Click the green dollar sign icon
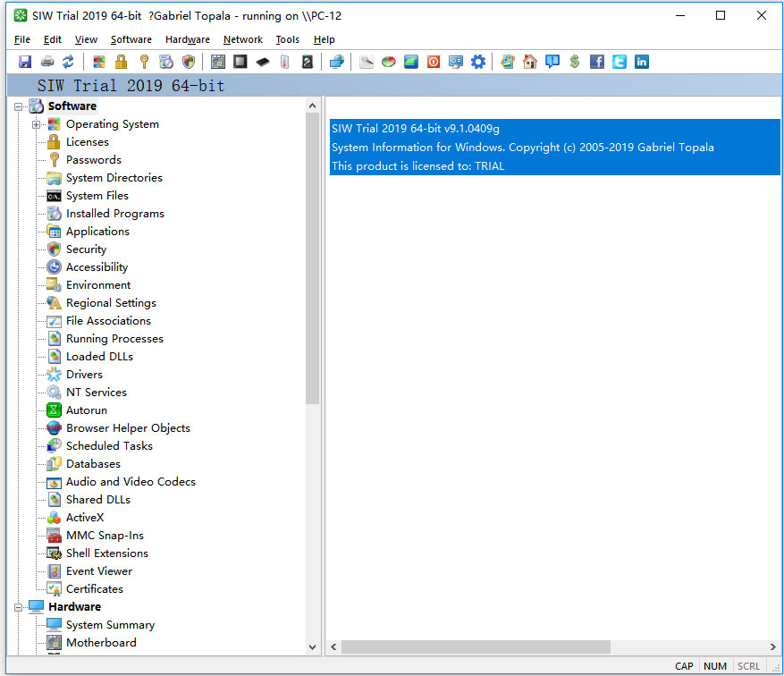The height and width of the screenshot is (676, 784). [x=574, y=62]
